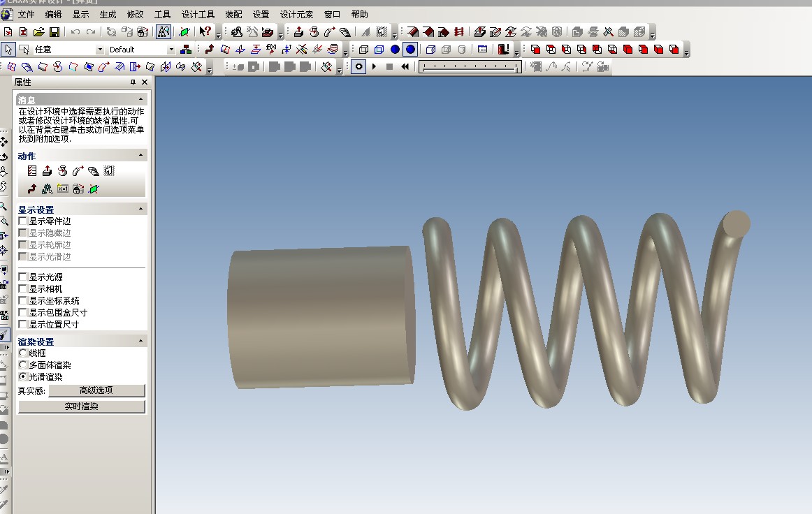Close the 属性 panel

[145, 82]
